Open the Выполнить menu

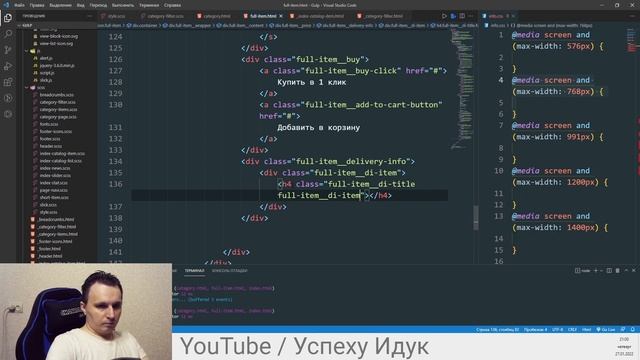coord(123,5)
